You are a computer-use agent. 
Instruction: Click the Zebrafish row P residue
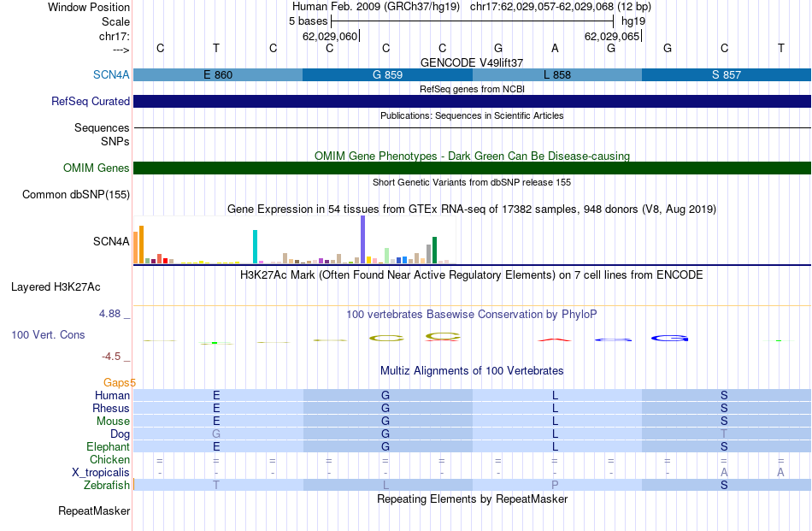click(x=555, y=485)
